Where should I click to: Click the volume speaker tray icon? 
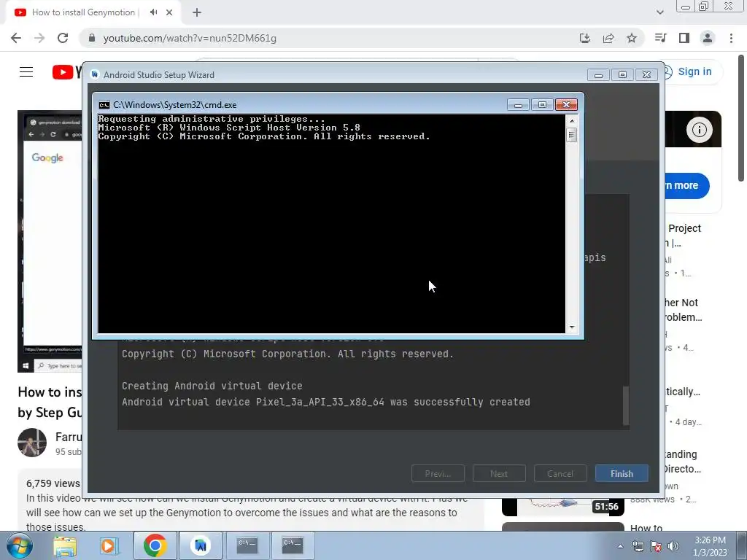[x=673, y=546]
